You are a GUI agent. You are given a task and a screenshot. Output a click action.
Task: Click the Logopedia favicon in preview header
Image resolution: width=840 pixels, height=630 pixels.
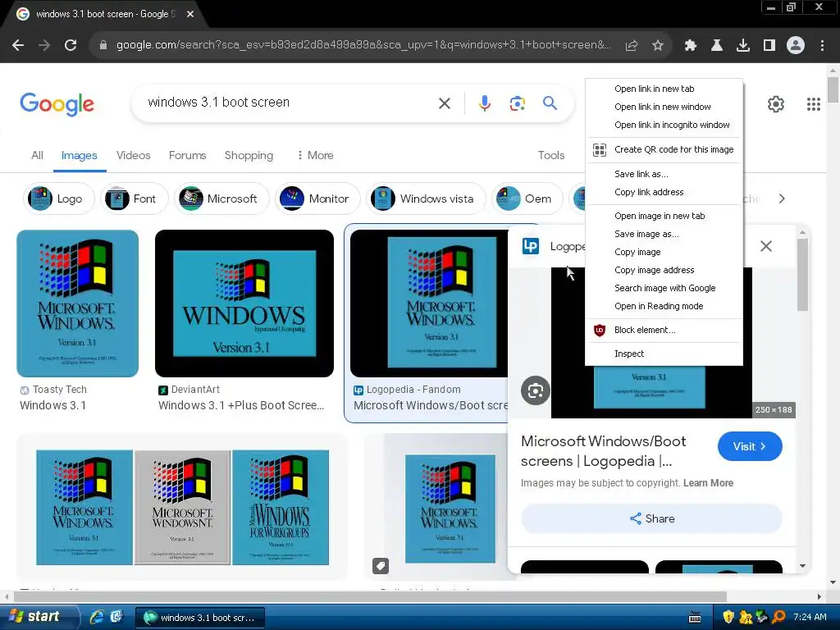pos(531,246)
